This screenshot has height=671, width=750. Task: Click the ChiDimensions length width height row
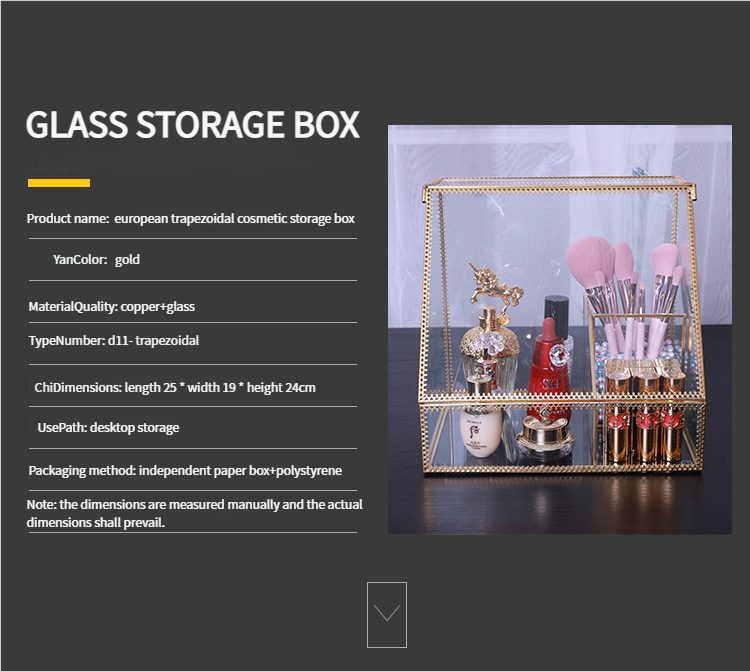[175, 387]
